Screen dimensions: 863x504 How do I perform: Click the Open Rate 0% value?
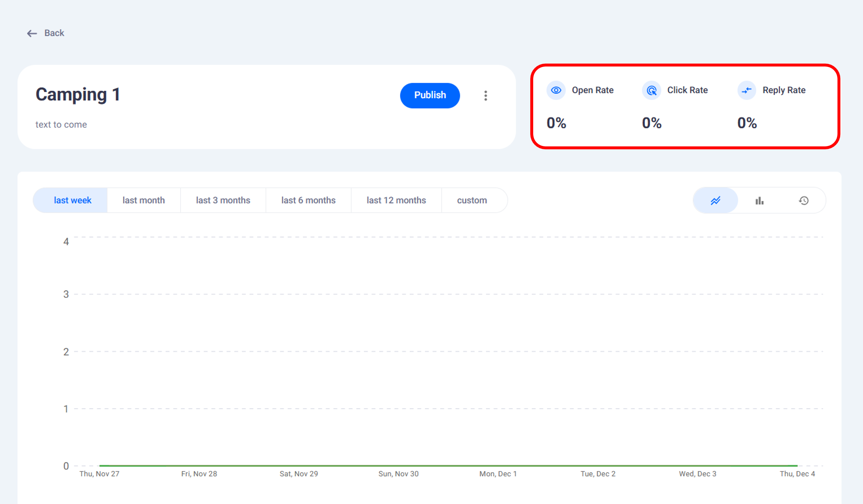click(556, 123)
